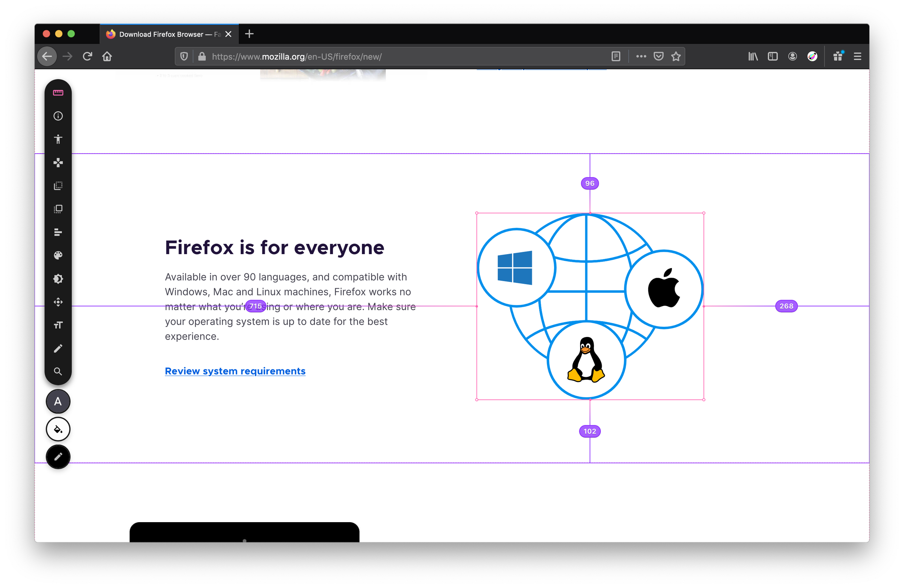Select the ruler Guides tool
This screenshot has width=904, height=588.
[x=58, y=93]
